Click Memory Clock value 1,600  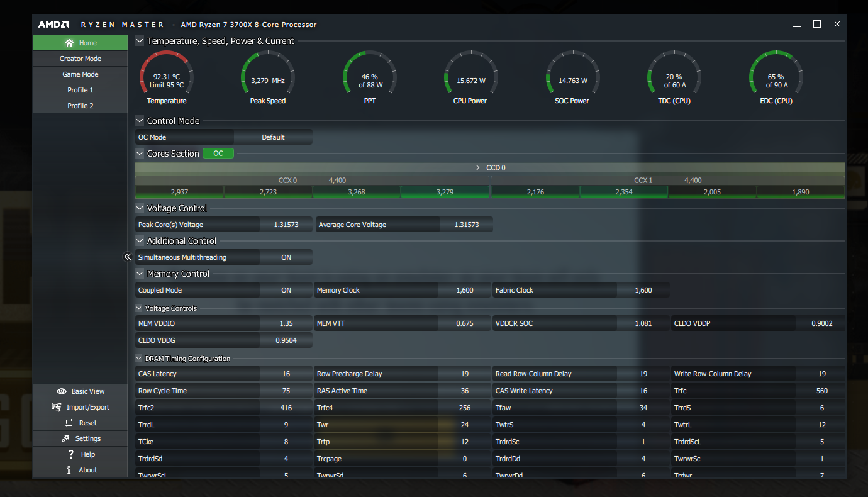465,290
